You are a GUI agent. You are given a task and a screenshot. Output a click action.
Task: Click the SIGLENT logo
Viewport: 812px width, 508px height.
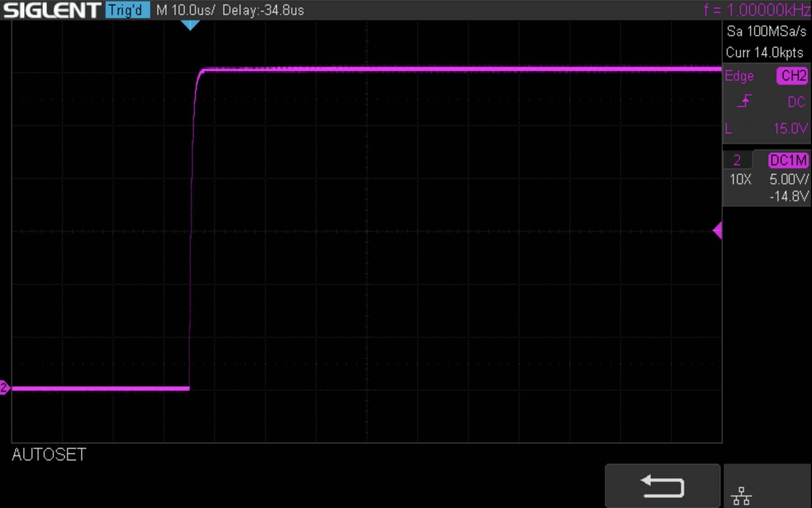[x=52, y=10]
